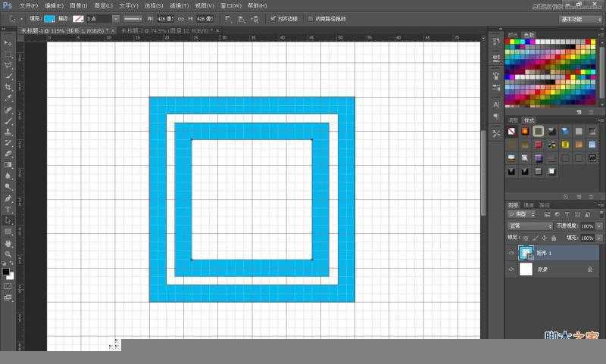Open the 文件(F) menu
The height and width of the screenshot is (364, 606).
tap(29, 6)
